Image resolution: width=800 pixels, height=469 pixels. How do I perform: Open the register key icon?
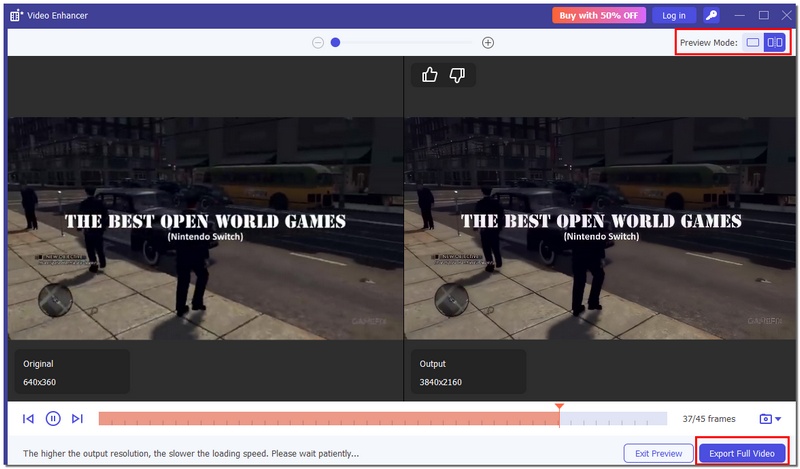tap(711, 15)
